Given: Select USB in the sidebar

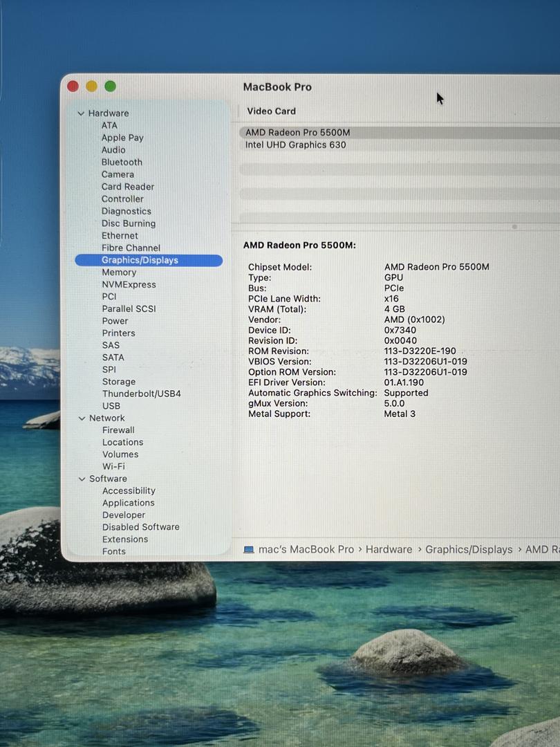Looking at the screenshot, I should [111, 406].
